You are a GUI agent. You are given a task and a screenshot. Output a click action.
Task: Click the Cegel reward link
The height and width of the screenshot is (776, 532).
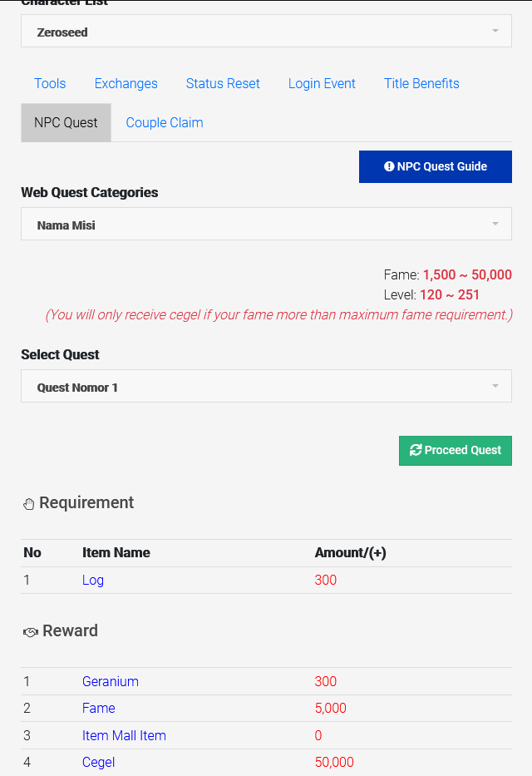[98, 762]
